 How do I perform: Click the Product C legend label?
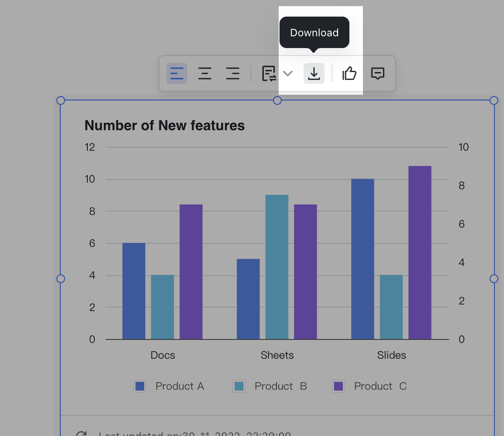(380, 386)
